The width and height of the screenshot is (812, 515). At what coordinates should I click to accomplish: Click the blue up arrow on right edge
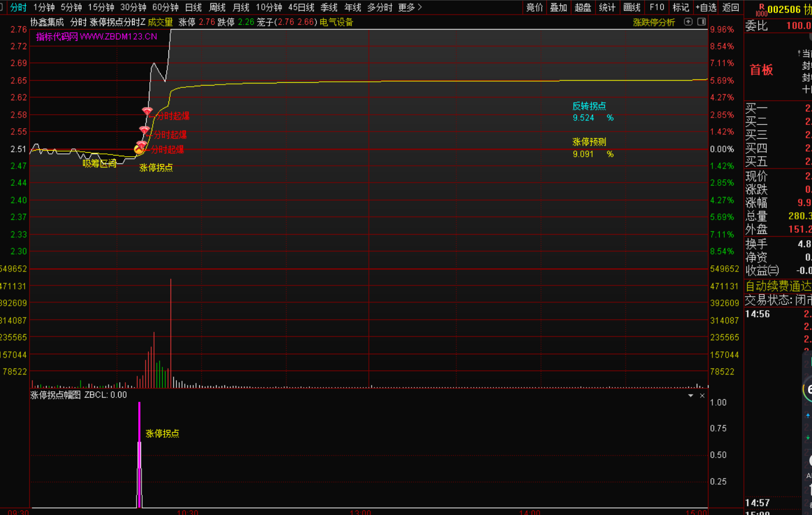808,415
